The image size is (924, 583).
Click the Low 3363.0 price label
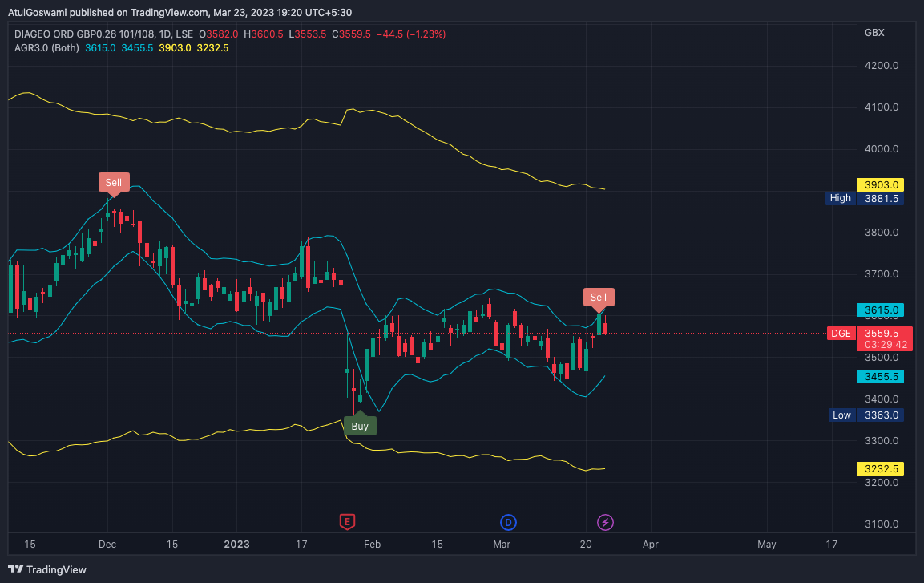866,415
